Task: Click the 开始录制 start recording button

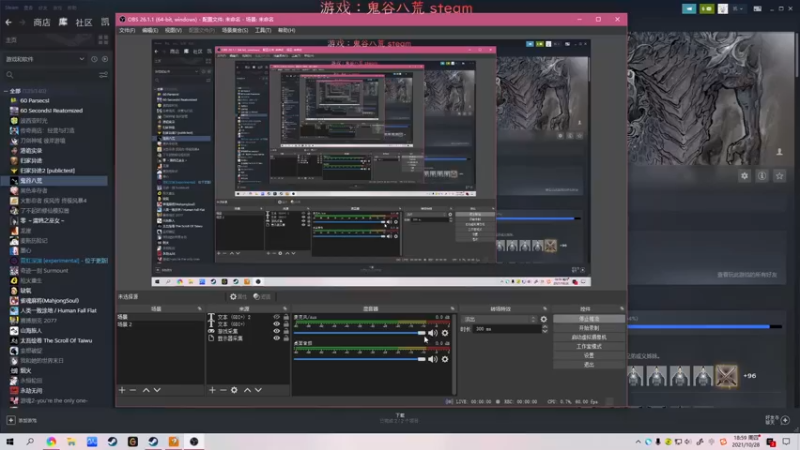Action: (x=589, y=328)
